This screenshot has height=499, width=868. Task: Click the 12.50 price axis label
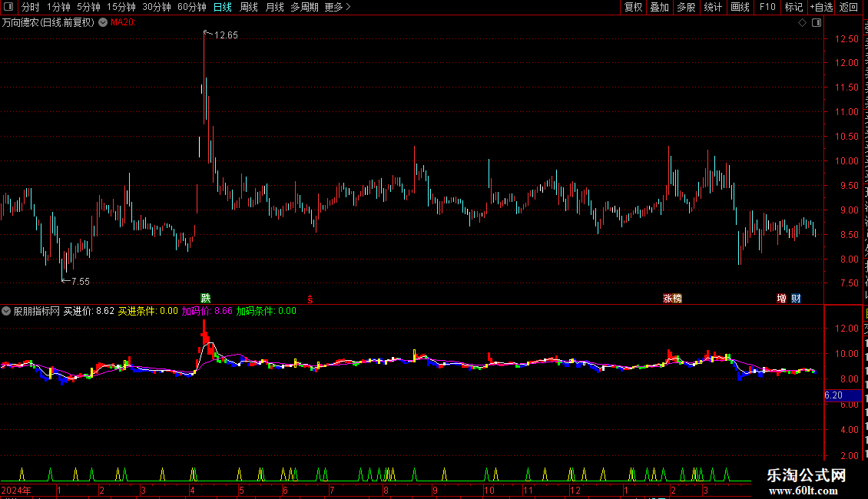tap(847, 38)
